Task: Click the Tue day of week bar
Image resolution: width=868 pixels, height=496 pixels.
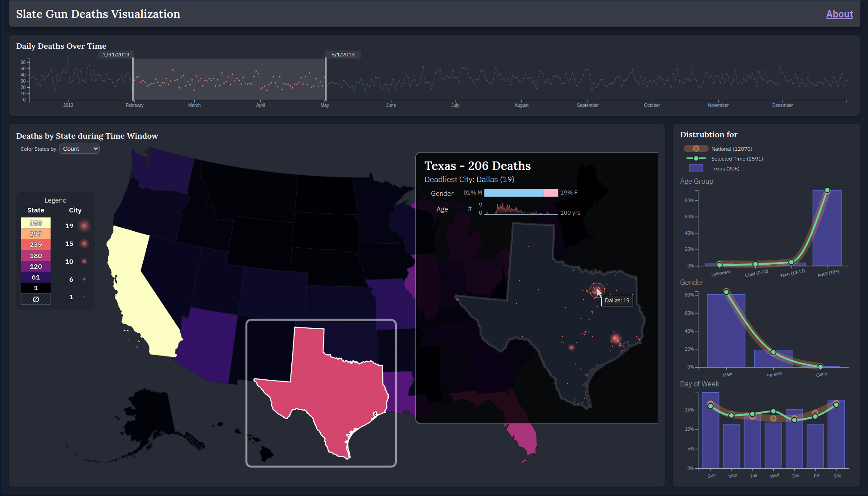Action: [x=752, y=441]
